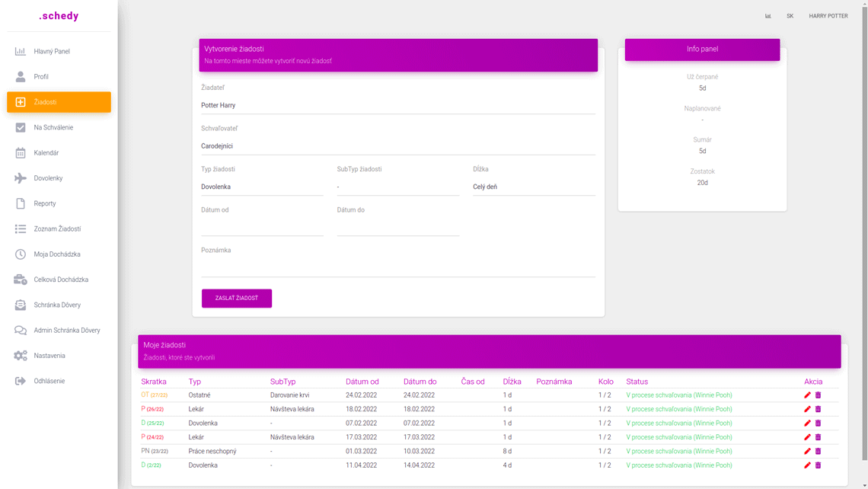Open the Schvaľovateľ selector showing Carodejnici
Screen dimensions: 868x489
[x=397, y=146]
